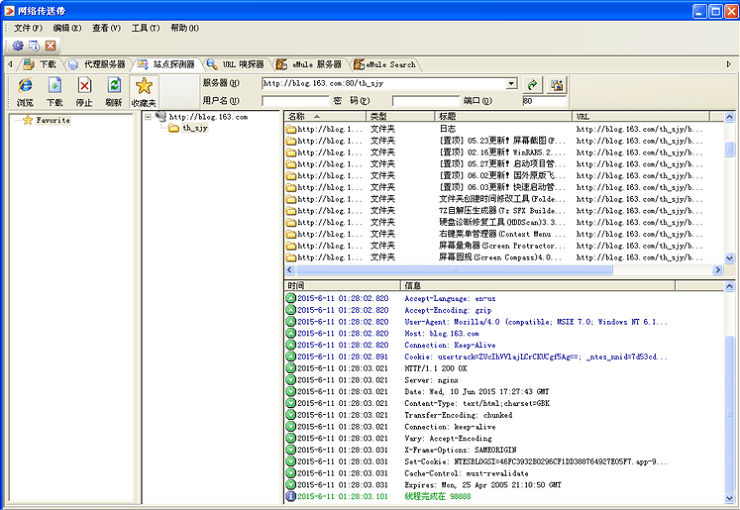Select the log line Server: nginx
Viewport: 740px width, 510px height.
click(x=504, y=380)
